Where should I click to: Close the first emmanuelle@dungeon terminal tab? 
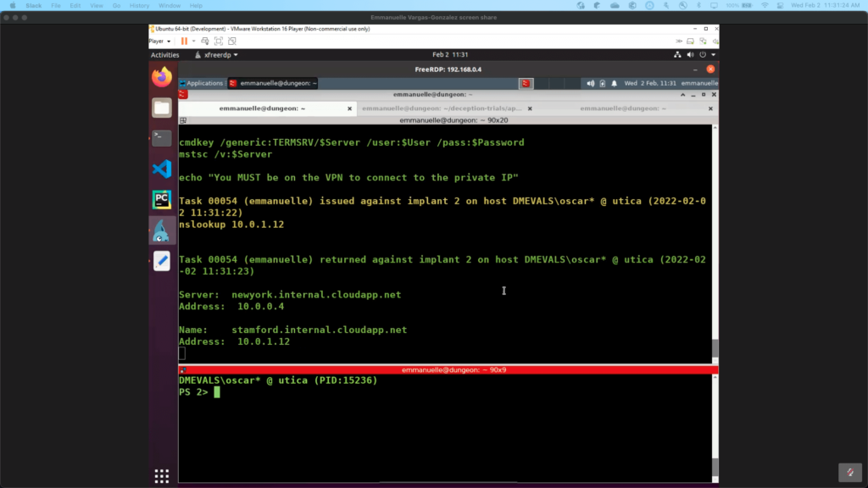(349, 108)
